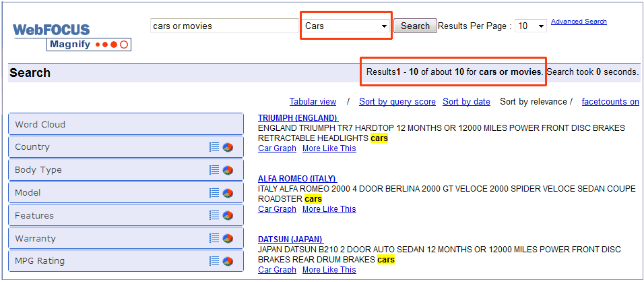Open the Advanced Search link
The width and height of the screenshot is (644, 282).
tap(579, 22)
